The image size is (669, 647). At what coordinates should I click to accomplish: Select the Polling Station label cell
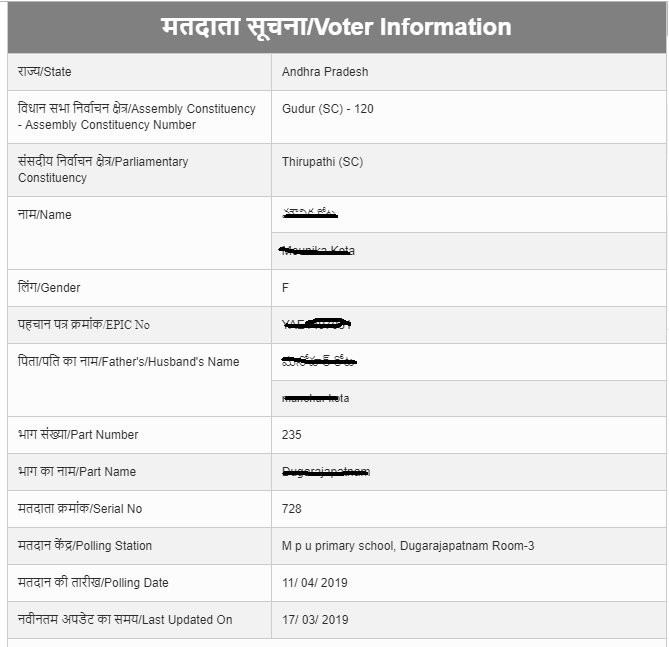pos(140,546)
